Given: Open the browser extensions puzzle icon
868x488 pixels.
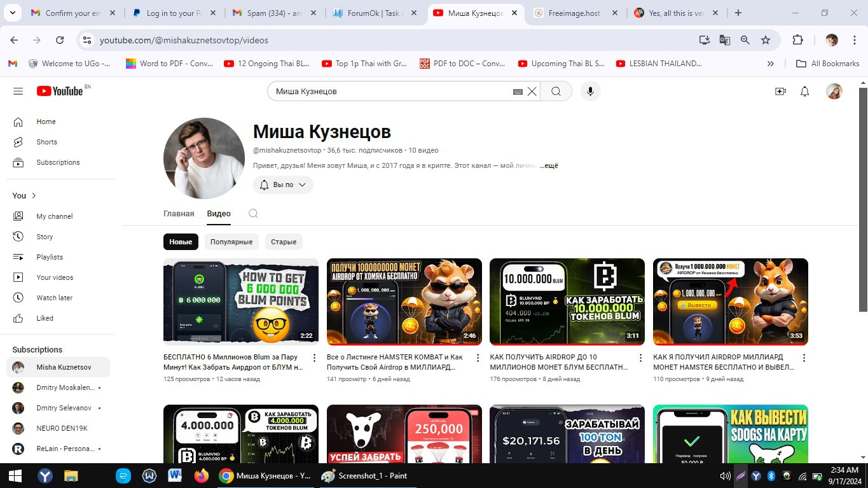Looking at the screenshot, I should [x=797, y=40].
